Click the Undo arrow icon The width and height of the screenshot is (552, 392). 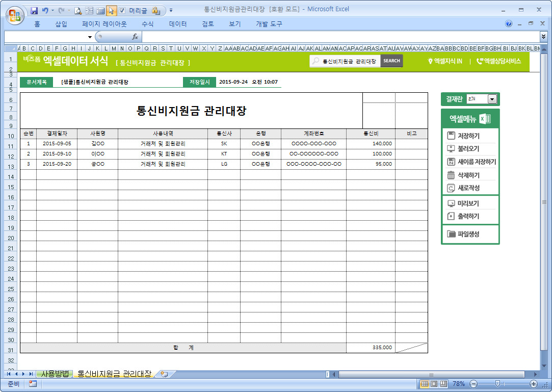(x=45, y=10)
